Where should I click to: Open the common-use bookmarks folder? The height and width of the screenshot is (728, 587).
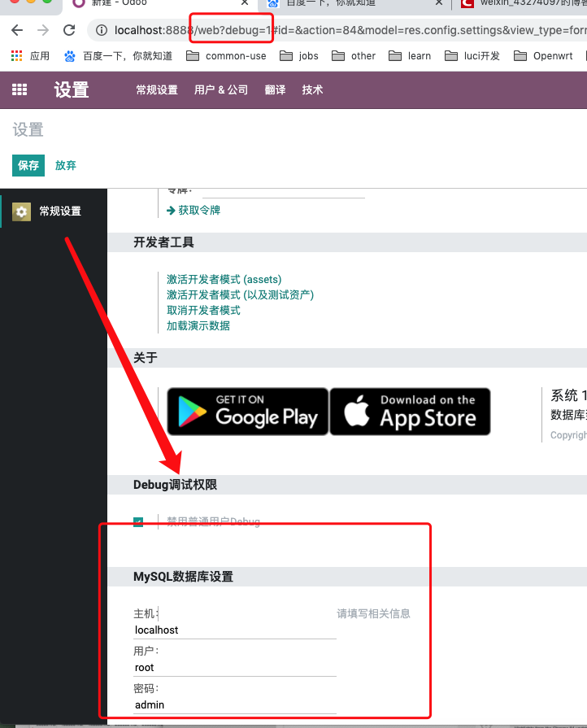[226, 56]
